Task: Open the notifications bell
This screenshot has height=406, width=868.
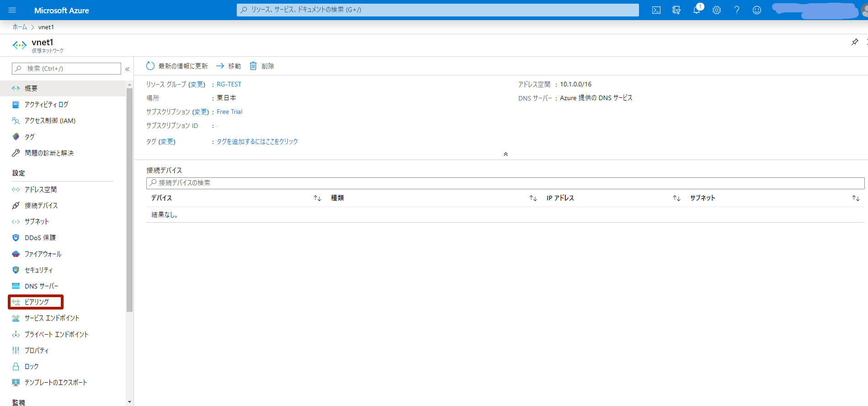Action: (x=696, y=10)
